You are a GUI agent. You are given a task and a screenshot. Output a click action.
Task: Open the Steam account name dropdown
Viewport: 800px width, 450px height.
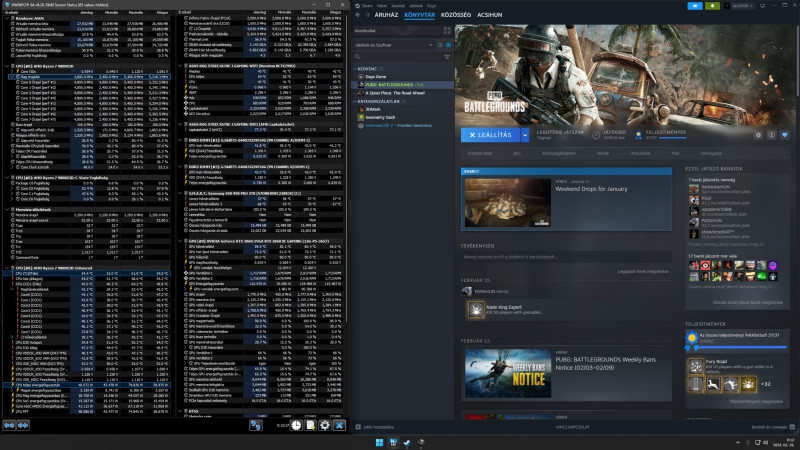point(740,6)
